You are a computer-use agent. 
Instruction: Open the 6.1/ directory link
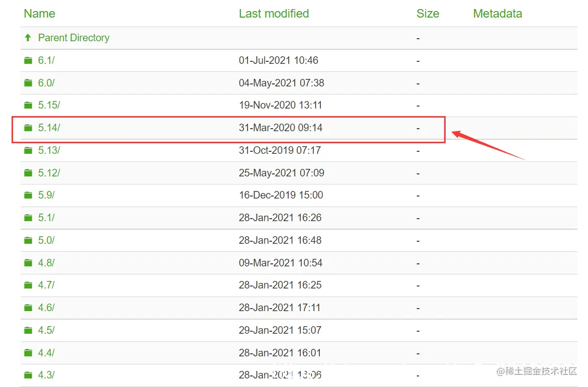pyautogui.click(x=46, y=60)
